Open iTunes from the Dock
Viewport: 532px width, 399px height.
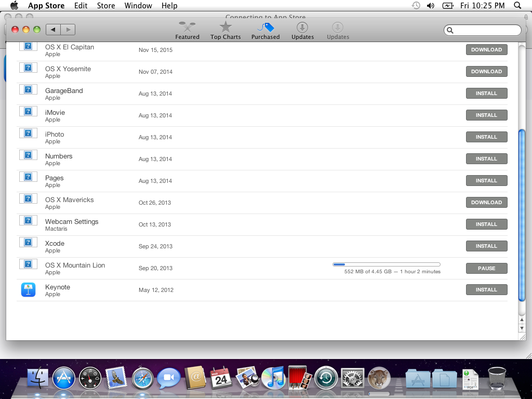273,378
